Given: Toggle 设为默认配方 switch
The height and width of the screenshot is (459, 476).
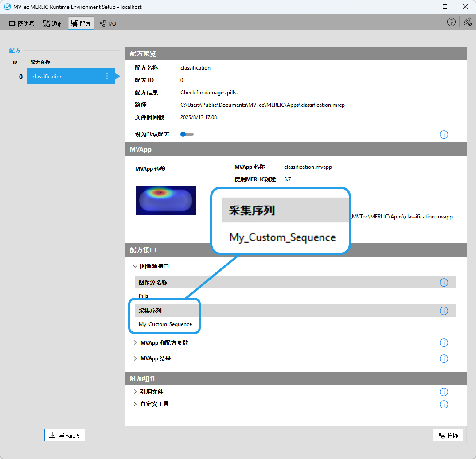Looking at the screenshot, I should pos(187,134).
